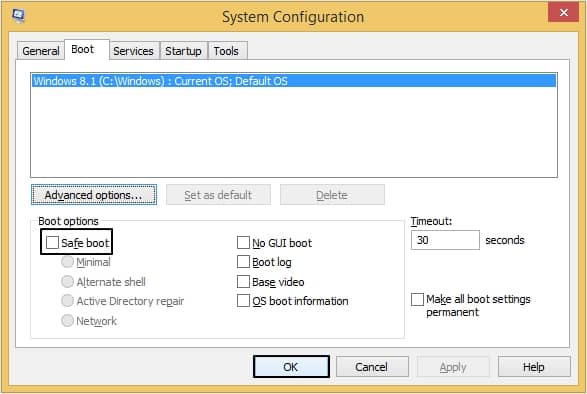The image size is (587, 394).
Task: Click the Delete button
Action: (332, 195)
